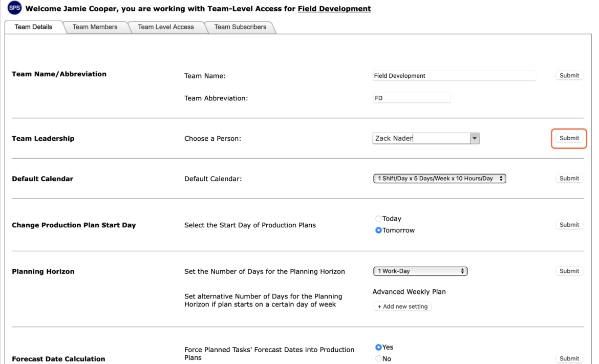Select the Team Details tab
Screen dimensions: 599x364
click(34, 27)
